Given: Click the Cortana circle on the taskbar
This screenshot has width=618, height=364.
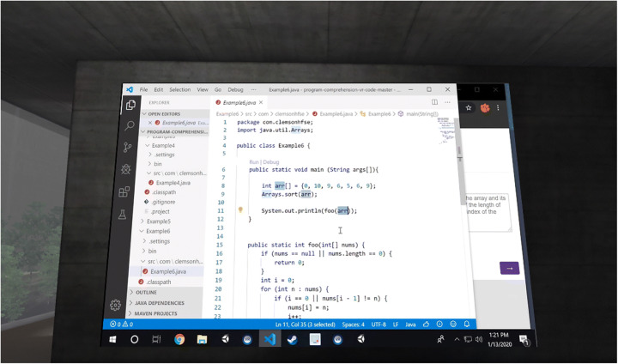Looking at the screenshot, I should 135,339.
